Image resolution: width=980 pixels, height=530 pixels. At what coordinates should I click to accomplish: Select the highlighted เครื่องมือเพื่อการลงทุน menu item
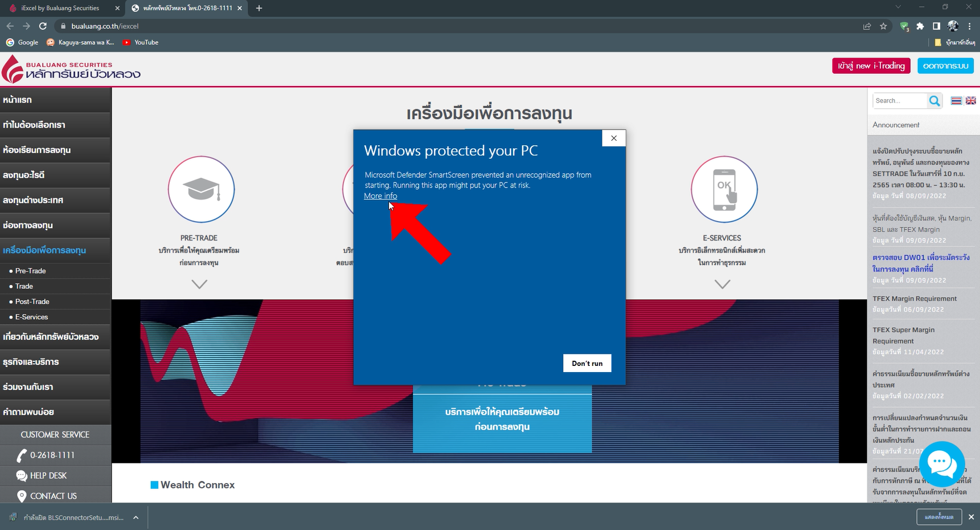[55, 250]
